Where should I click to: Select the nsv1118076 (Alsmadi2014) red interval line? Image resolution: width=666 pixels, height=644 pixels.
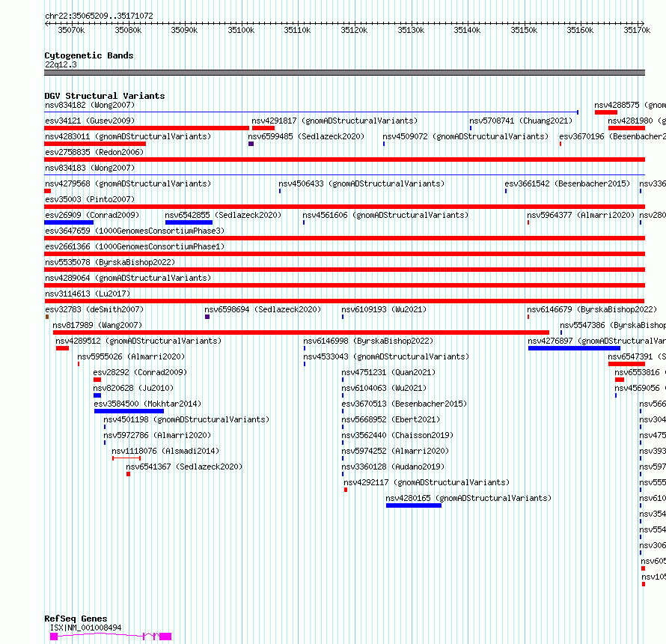(126, 458)
